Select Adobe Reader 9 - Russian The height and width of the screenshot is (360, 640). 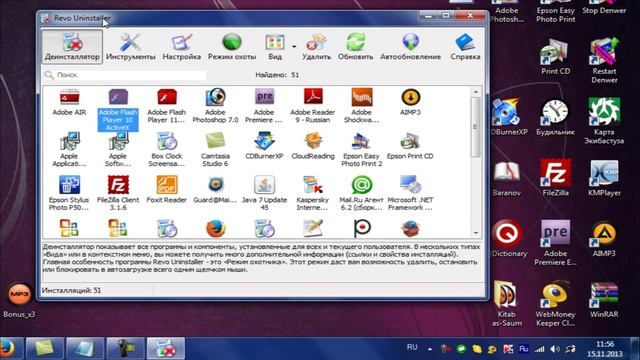[x=313, y=106]
